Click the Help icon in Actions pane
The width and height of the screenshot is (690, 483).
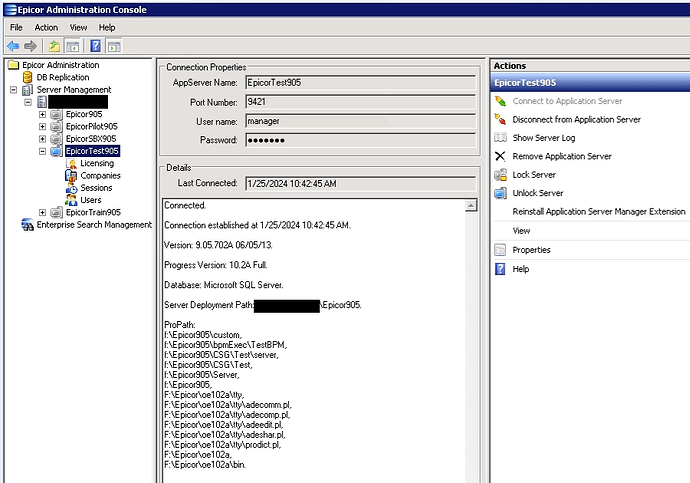tap(500, 269)
